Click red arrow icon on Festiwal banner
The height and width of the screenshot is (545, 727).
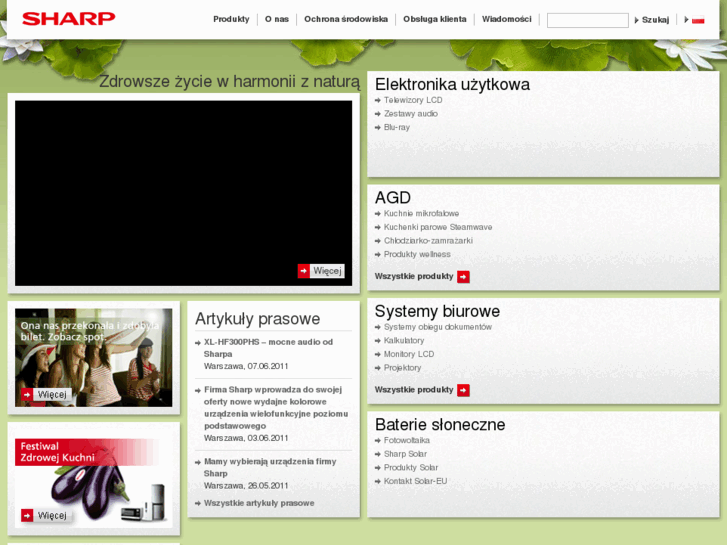click(27, 515)
